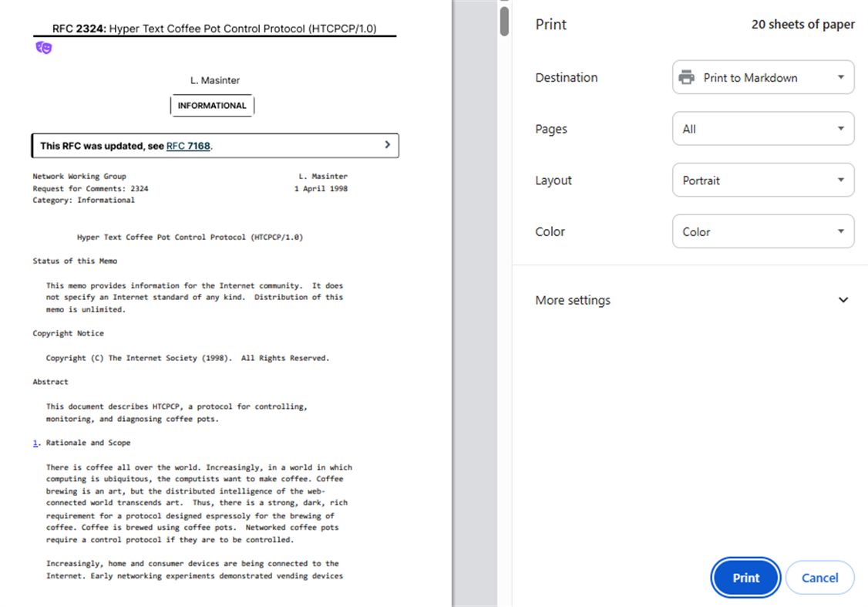Open the Layout dropdown set to Portrait
Image resolution: width=868 pixels, height=607 pixels.
click(x=763, y=180)
